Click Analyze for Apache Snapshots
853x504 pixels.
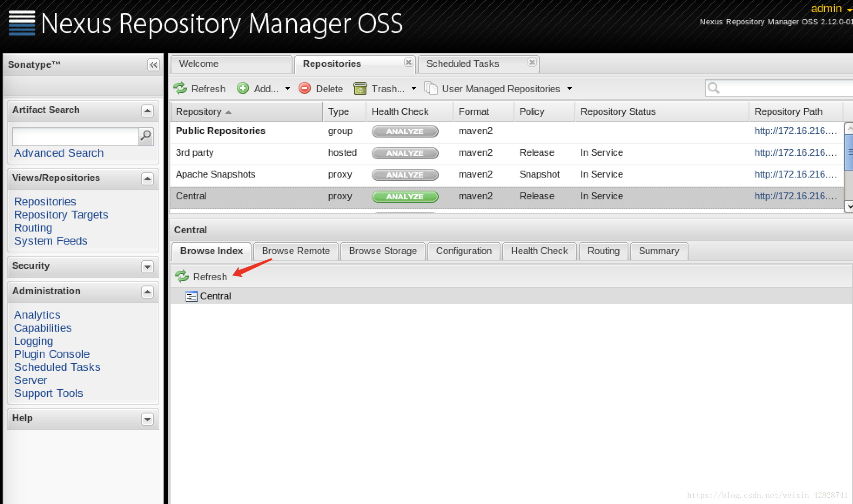pos(405,175)
